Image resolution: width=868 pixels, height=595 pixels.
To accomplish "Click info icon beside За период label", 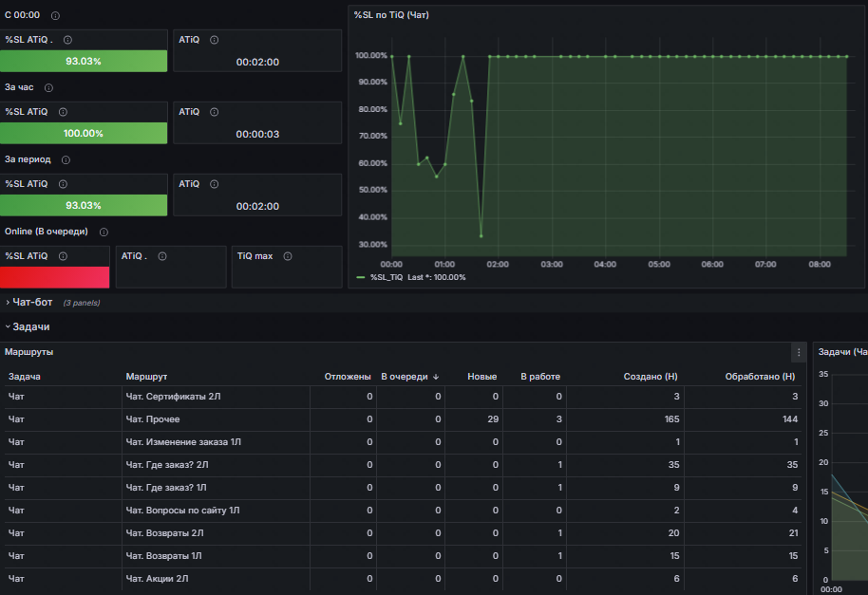I will 66,160.
